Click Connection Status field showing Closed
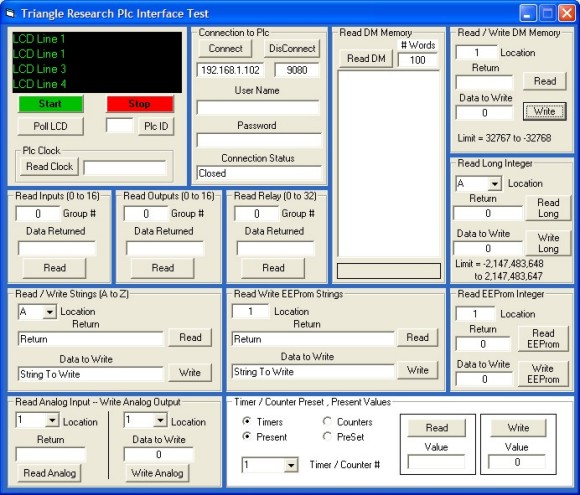The height and width of the screenshot is (495, 580). click(259, 173)
